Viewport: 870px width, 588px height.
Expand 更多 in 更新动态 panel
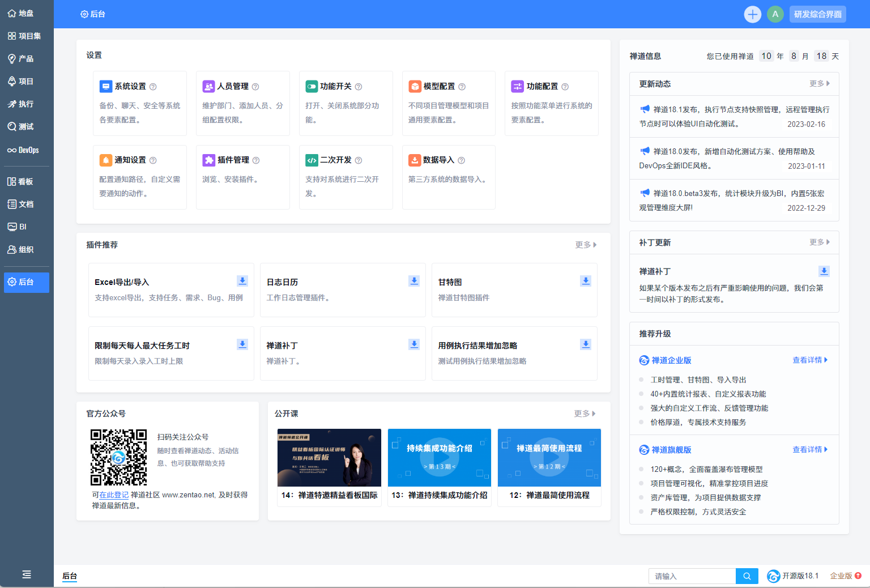coord(820,83)
